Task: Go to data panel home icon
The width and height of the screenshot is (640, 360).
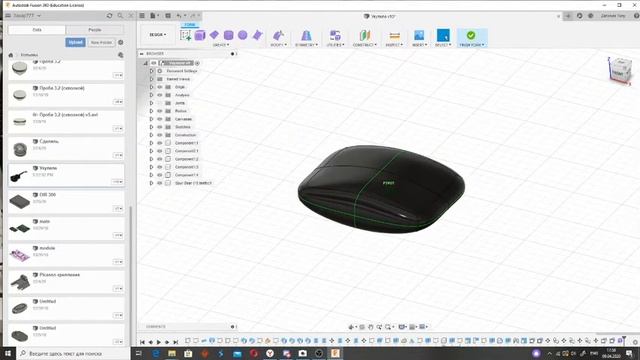Action: click(x=11, y=55)
